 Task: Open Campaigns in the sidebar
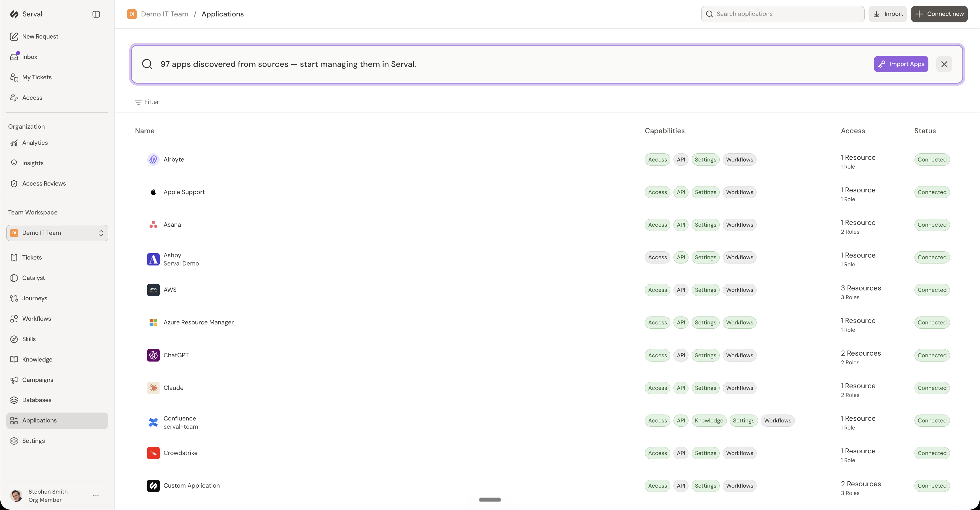57,380
